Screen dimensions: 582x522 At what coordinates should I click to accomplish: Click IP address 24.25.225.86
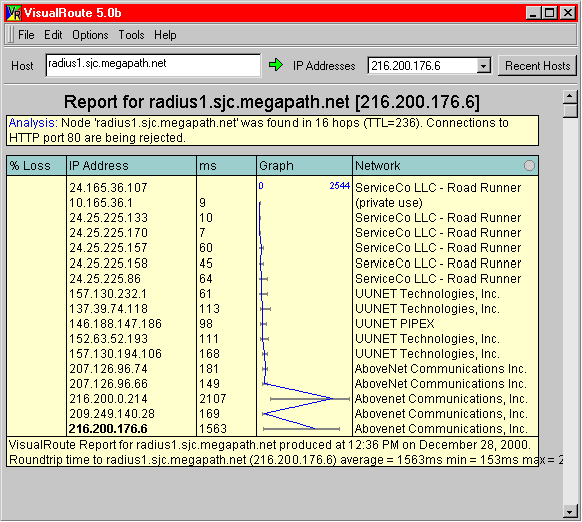tap(105, 278)
